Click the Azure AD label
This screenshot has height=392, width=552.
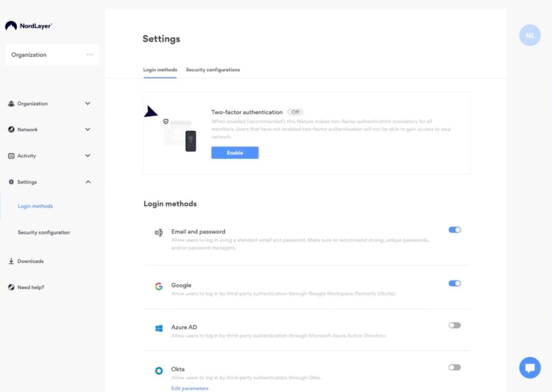(x=184, y=327)
